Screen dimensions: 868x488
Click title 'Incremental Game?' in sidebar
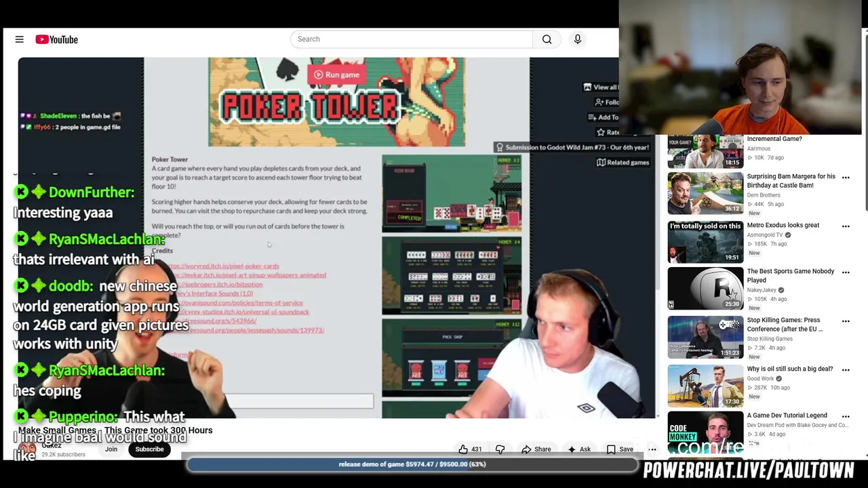coord(774,139)
